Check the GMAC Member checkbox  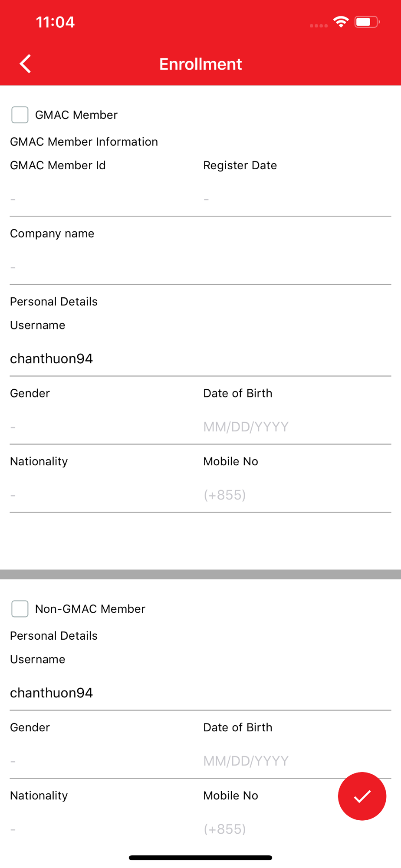[x=20, y=115]
